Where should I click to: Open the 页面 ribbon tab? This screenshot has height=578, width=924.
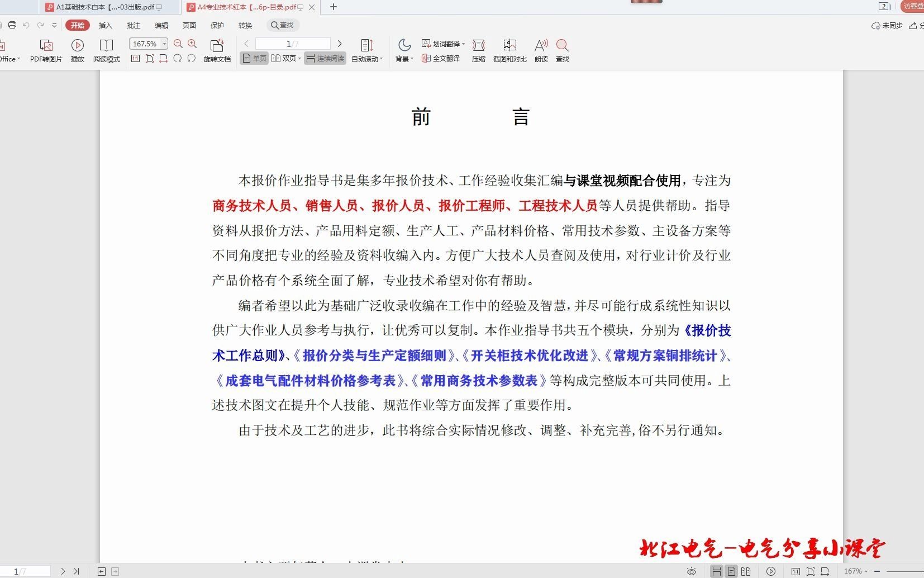pyautogui.click(x=189, y=25)
